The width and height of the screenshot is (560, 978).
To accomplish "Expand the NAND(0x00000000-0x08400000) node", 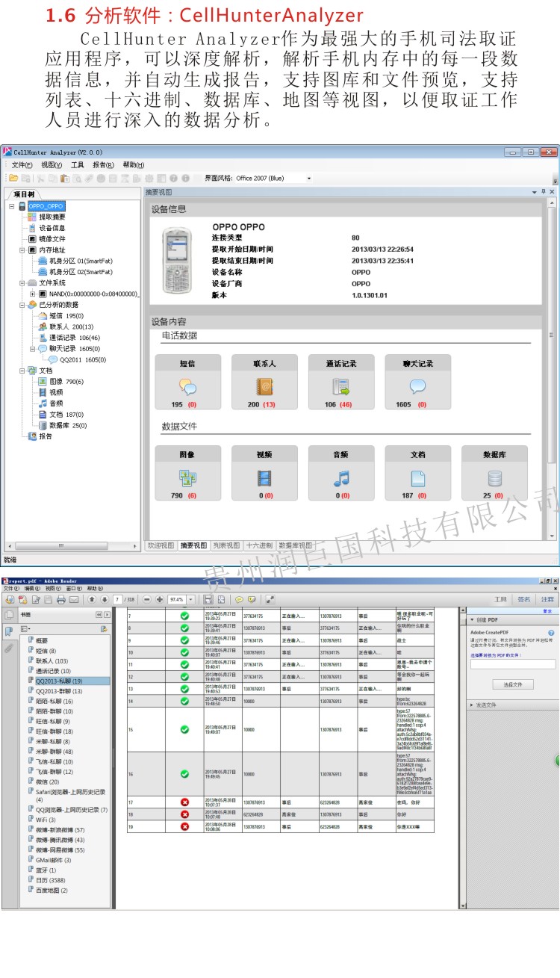I will point(32,294).
